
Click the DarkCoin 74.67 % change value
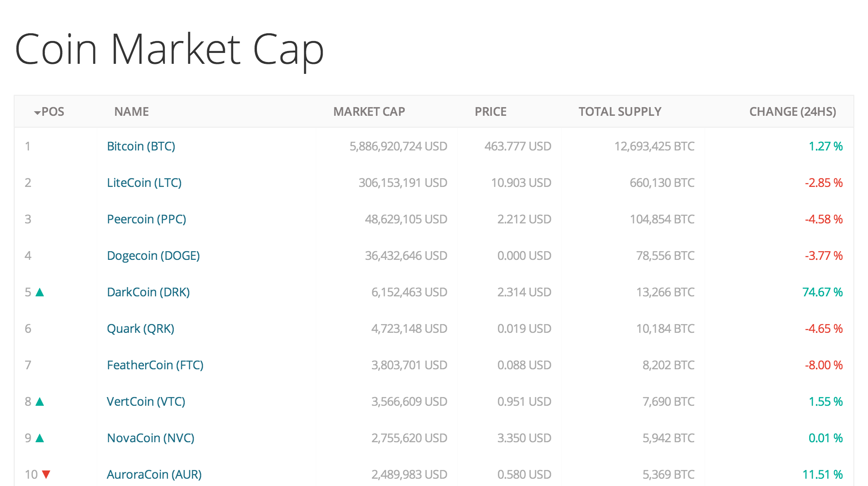coord(822,292)
